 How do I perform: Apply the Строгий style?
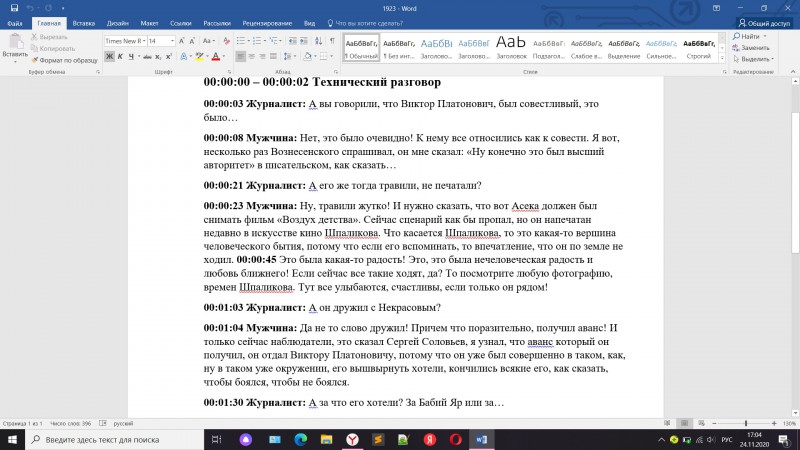[698, 48]
